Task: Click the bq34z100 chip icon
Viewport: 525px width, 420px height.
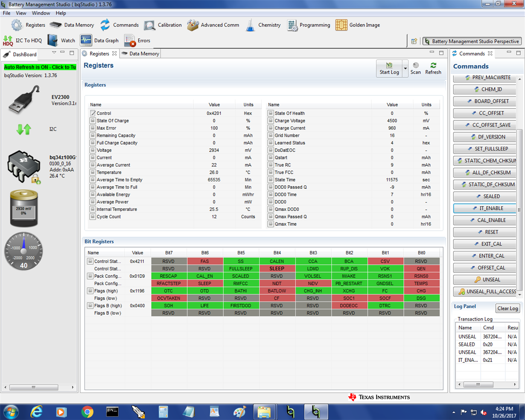Action: (x=23, y=166)
